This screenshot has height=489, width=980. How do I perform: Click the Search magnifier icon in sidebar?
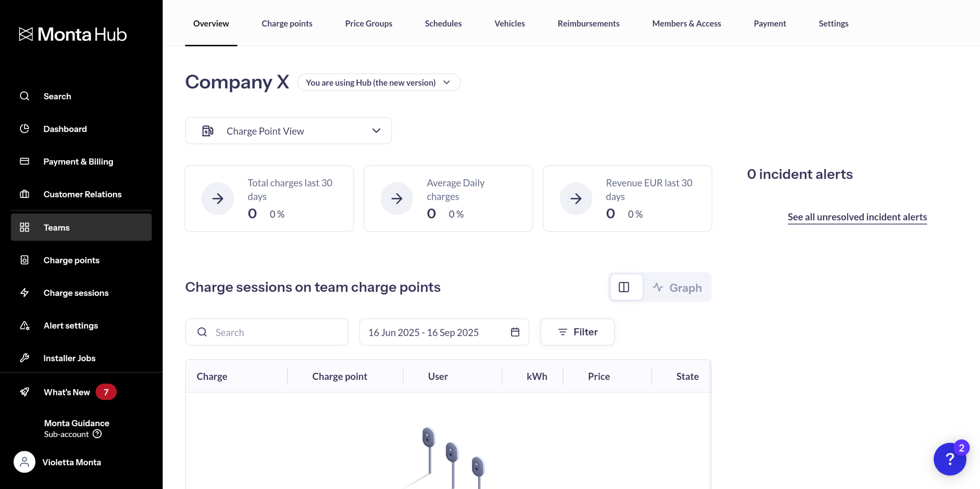[24, 96]
